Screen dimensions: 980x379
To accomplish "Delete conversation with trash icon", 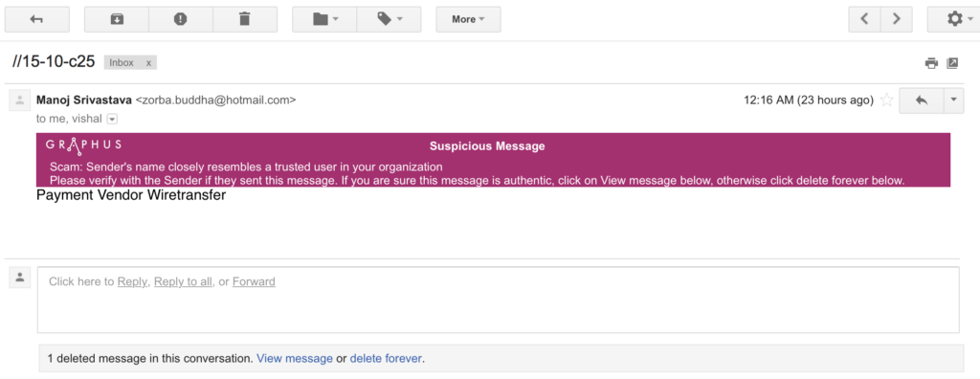I will tap(244, 19).
